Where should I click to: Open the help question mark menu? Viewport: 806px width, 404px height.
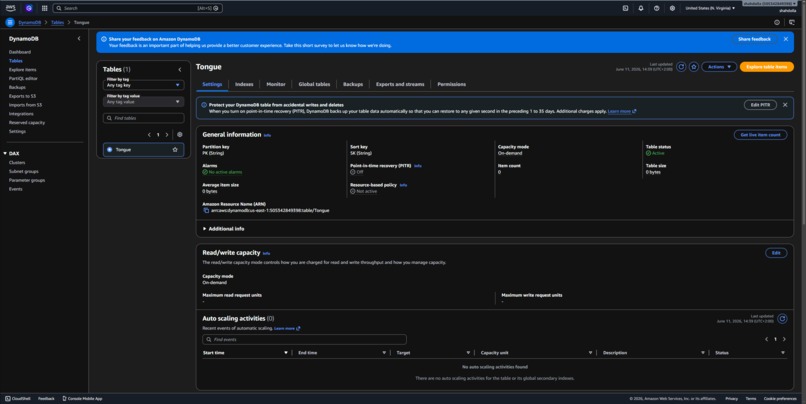click(x=656, y=8)
